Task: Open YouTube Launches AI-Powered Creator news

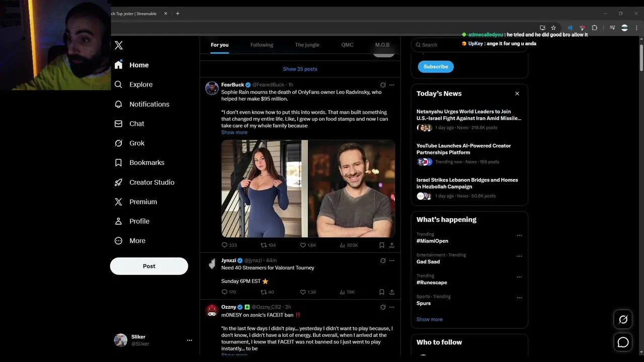Action: click(464, 149)
